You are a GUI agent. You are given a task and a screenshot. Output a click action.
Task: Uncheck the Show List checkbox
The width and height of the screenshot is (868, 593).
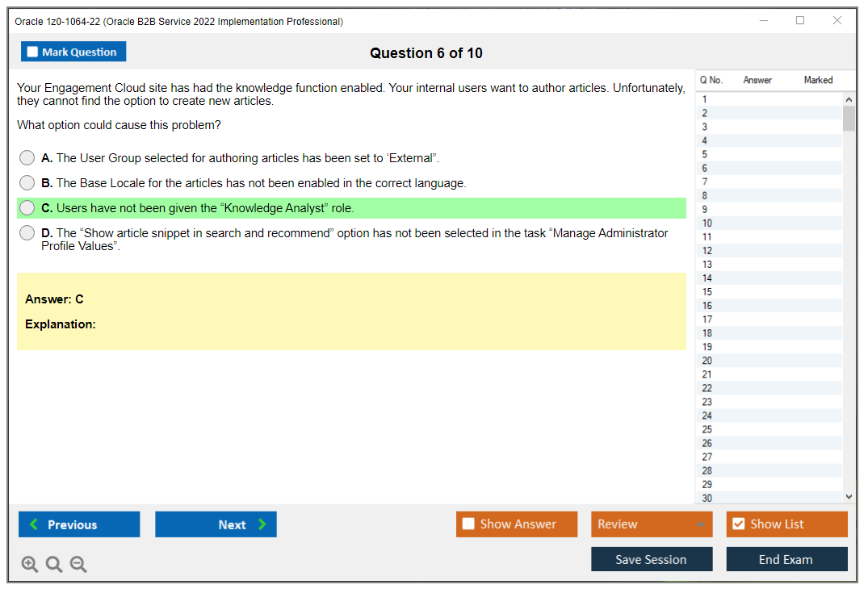click(738, 524)
